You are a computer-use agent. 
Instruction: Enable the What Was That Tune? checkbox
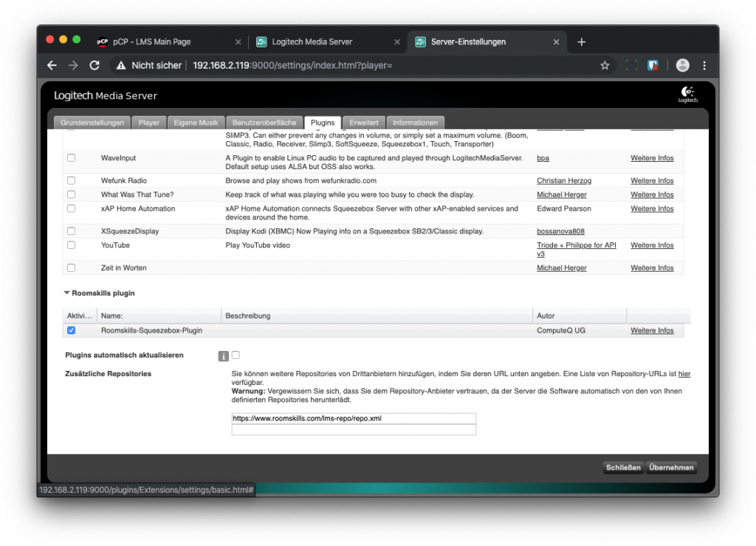tap(72, 194)
